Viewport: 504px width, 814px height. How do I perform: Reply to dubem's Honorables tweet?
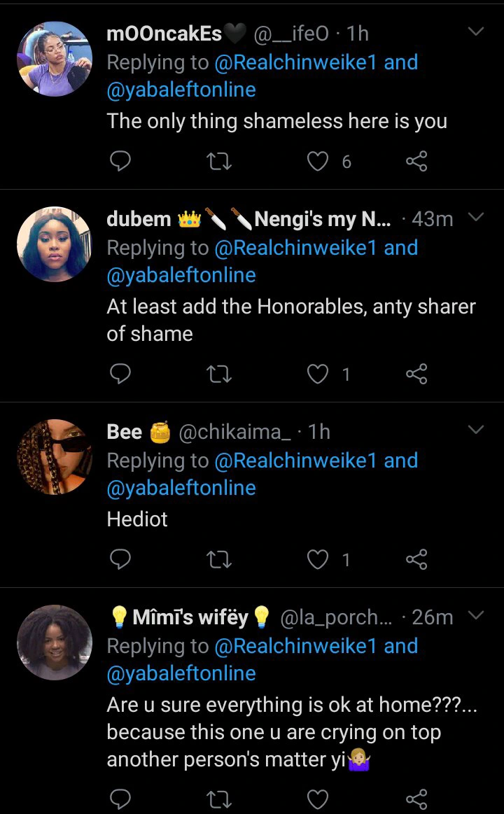coord(121,375)
